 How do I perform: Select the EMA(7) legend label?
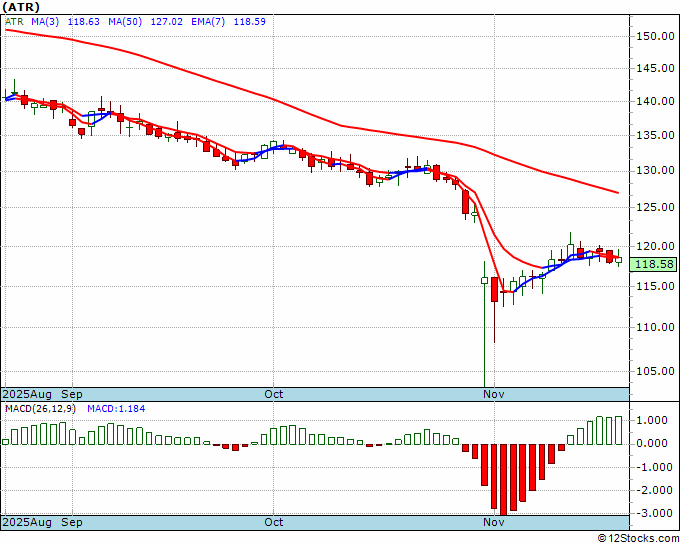pos(208,22)
